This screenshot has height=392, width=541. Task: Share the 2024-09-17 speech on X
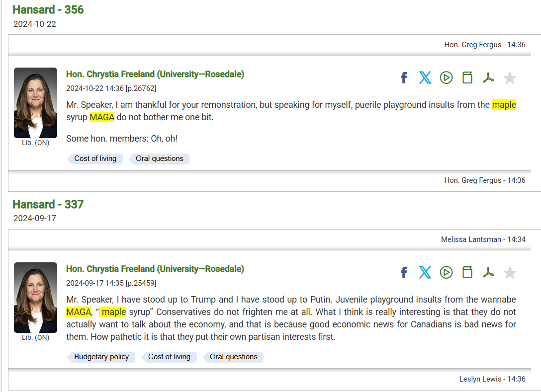425,273
